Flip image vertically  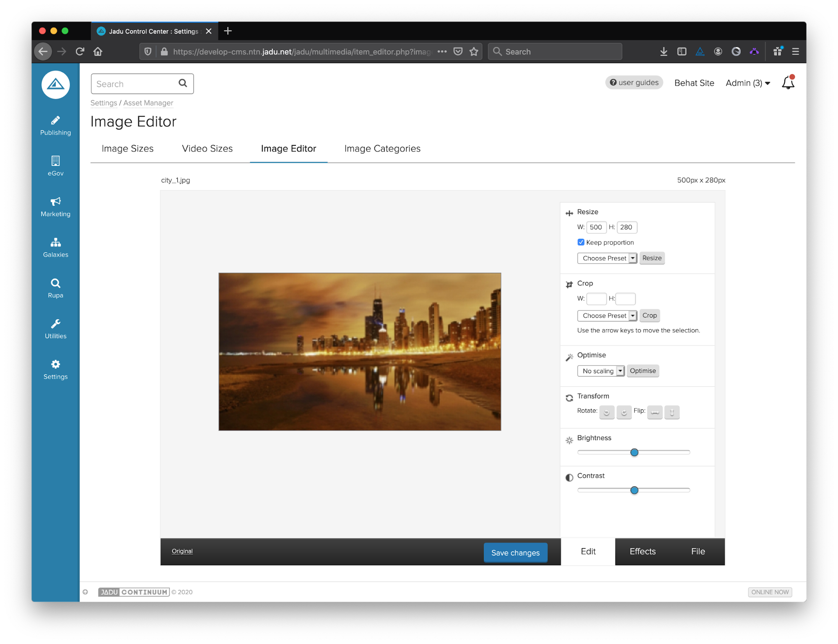pos(672,412)
